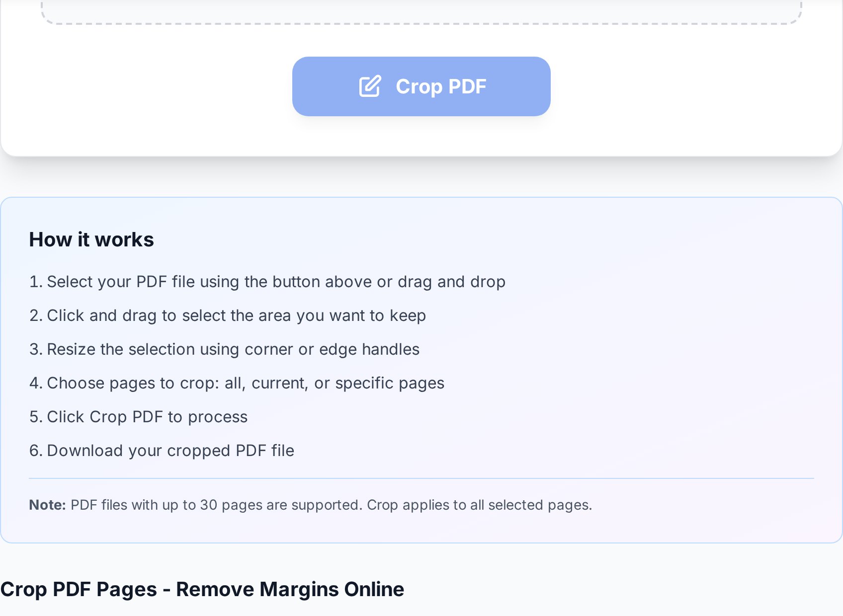Click the Note about 30 pages supported
843x616 pixels.
[311, 505]
